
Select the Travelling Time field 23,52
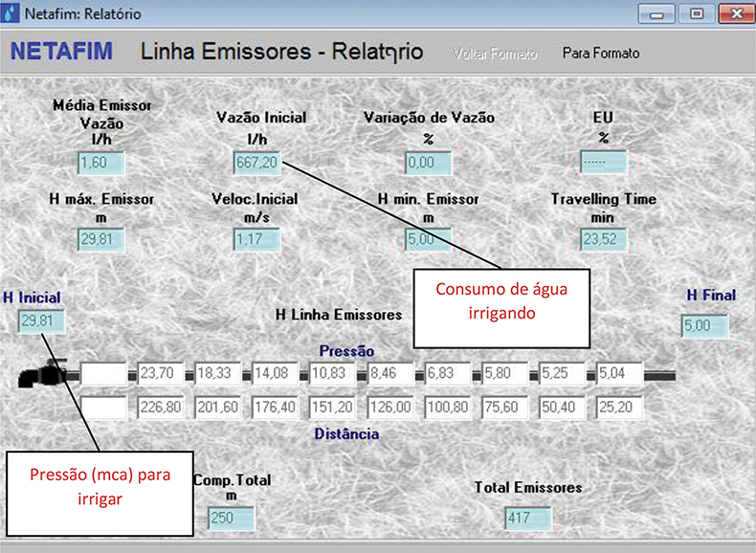[x=603, y=238]
